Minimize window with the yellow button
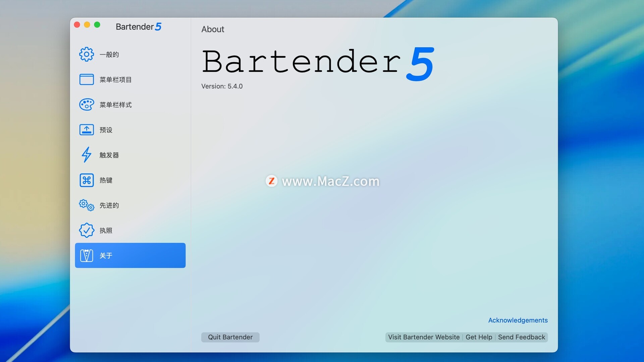This screenshot has height=362, width=644. coord(87,24)
